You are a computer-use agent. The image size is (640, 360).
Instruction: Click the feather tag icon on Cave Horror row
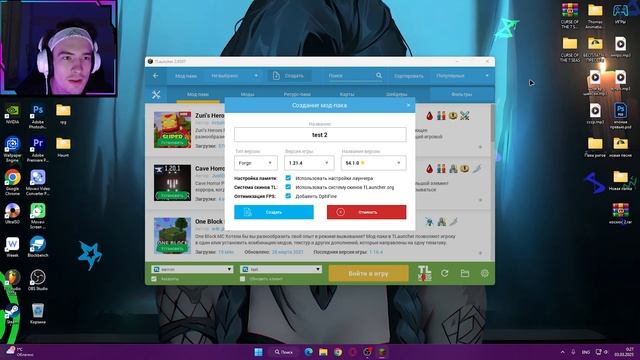coord(476,169)
